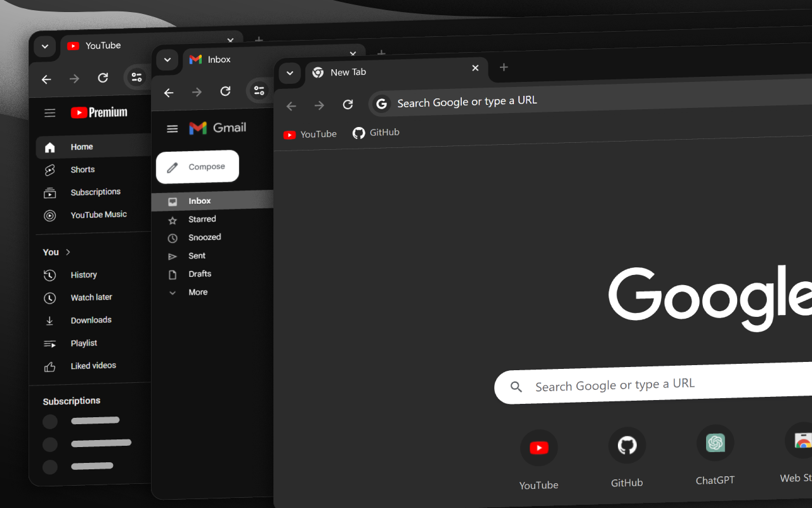Open Snoozed emails in Gmail
Image resolution: width=812 pixels, height=508 pixels.
click(204, 237)
